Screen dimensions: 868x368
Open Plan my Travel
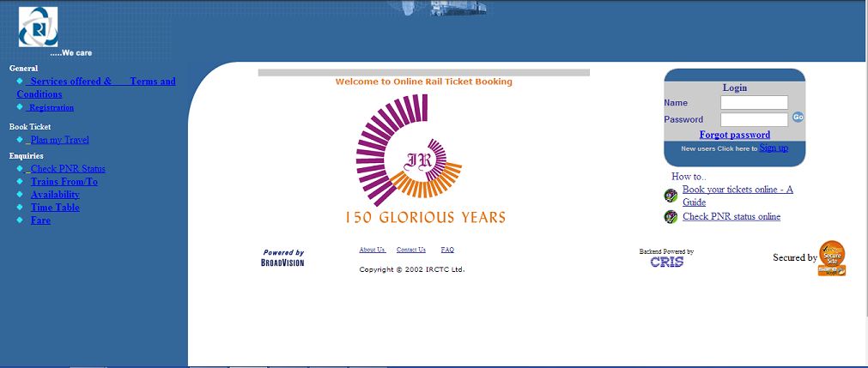click(59, 140)
